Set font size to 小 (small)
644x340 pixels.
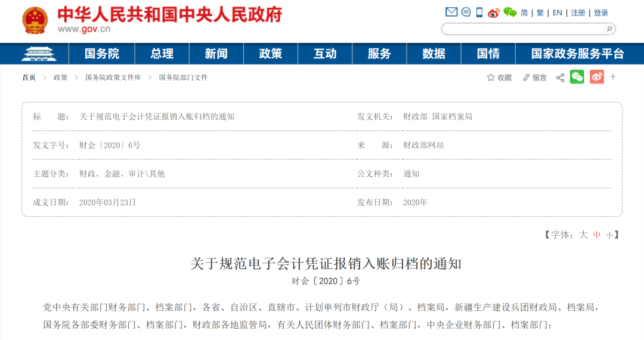[x=609, y=235]
